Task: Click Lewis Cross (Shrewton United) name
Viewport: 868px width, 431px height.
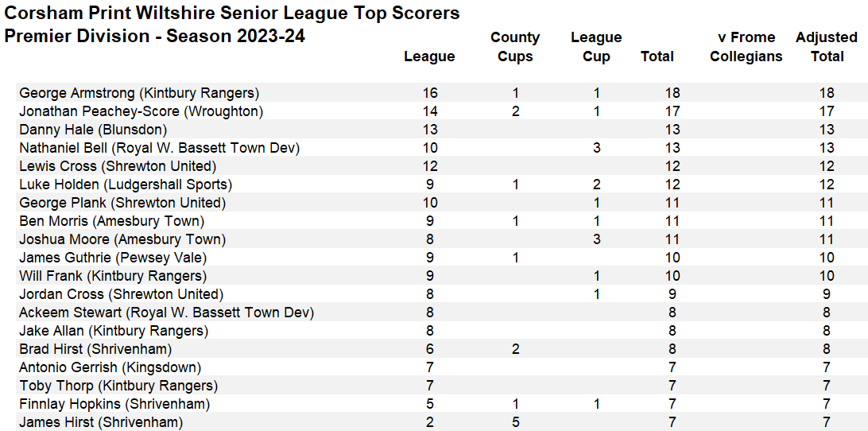Action: pos(117,166)
